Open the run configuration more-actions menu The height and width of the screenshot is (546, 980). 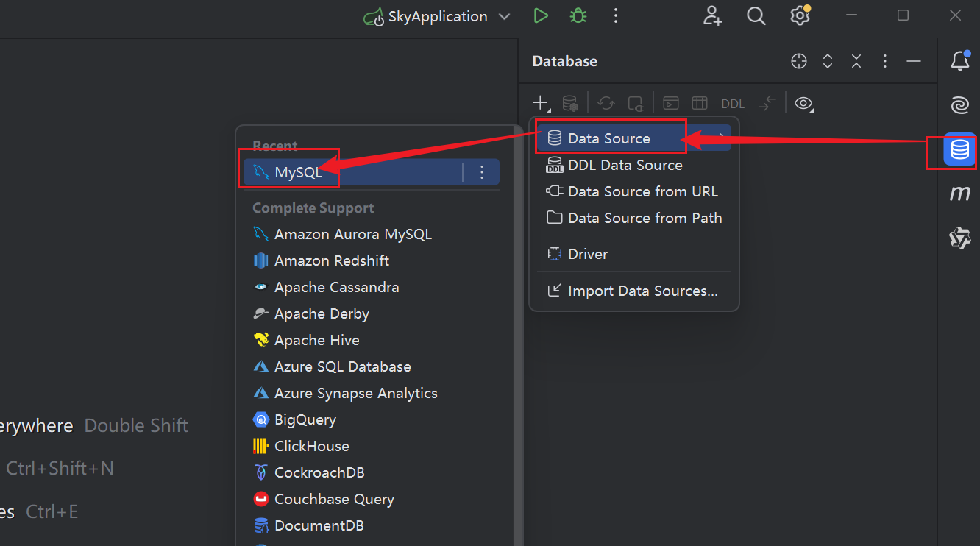[616, 15]
